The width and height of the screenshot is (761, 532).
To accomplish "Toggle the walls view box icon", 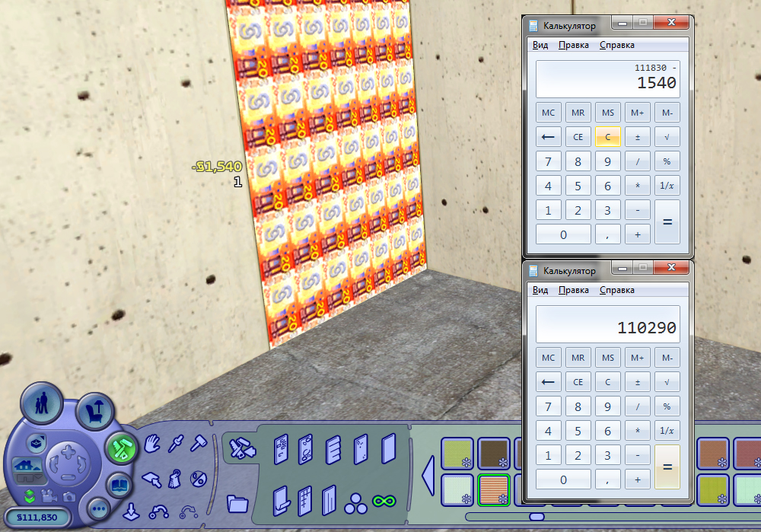I will coord(36,443).
